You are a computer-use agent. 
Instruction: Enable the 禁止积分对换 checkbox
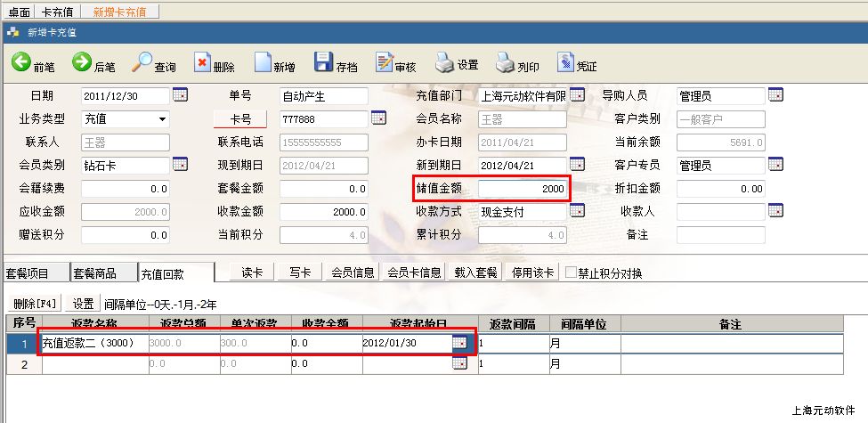[x=572, y=273]
